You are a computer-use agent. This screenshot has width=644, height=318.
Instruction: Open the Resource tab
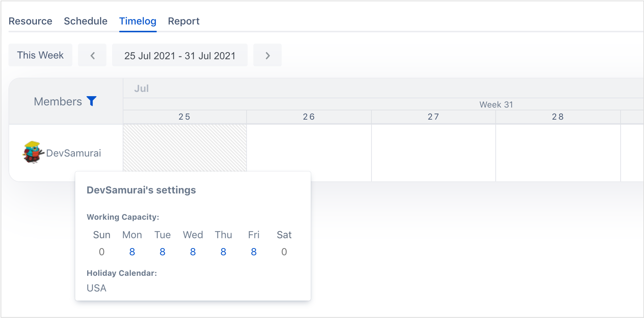(30, 21)
